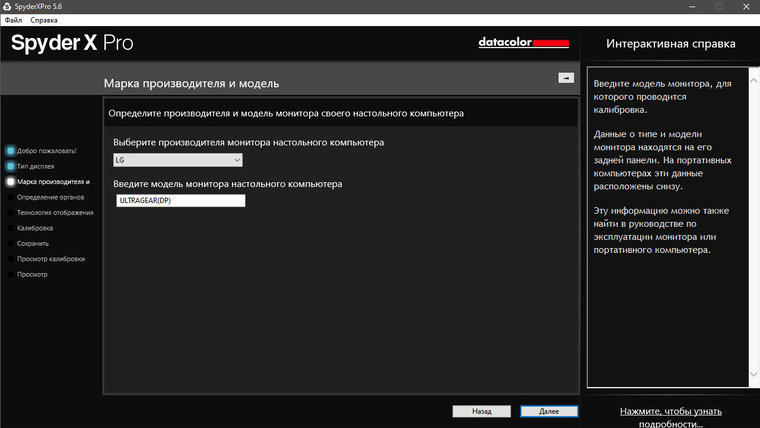Screen dimensions: 760x428
Task: Click the Марка производителя и модель heading
Action: (x=191, y=83)
